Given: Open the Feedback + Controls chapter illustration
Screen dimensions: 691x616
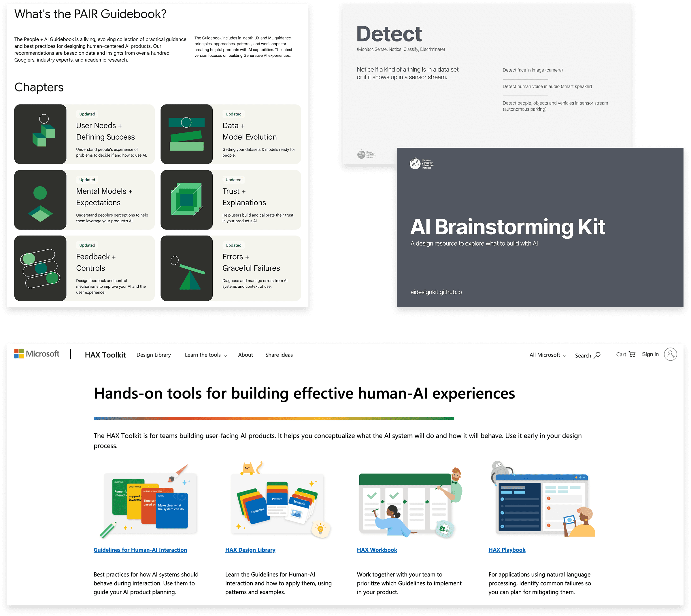Looking at the screenshot, I should pyautogui.click(x=40, y=268).
